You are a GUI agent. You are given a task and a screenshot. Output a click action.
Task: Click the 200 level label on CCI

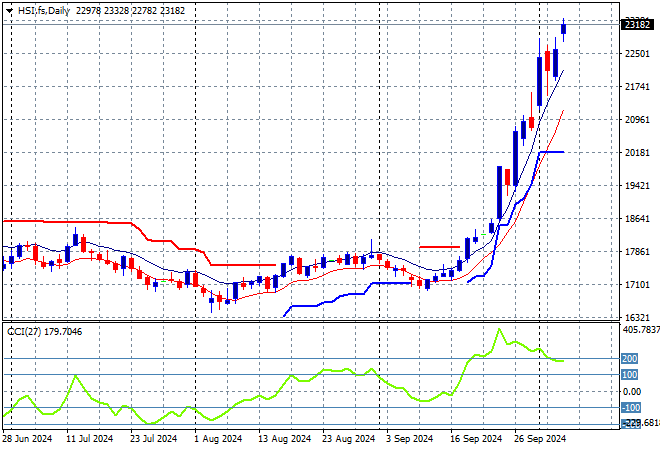click(x=630, y=358)
